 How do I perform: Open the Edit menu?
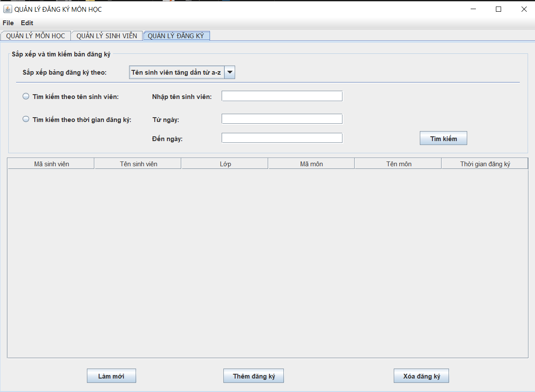point(27,23)
